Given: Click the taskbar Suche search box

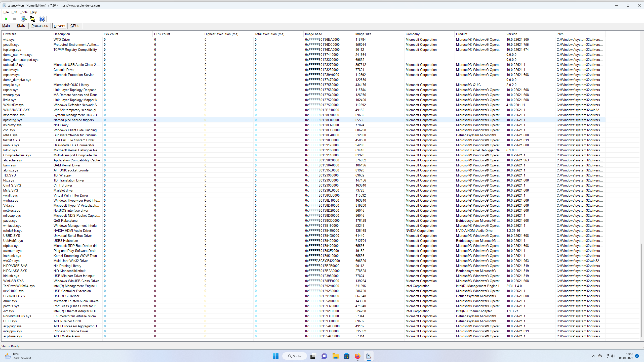Looking at the screenshot, I should pyautogui.click(x=294, y=356).
